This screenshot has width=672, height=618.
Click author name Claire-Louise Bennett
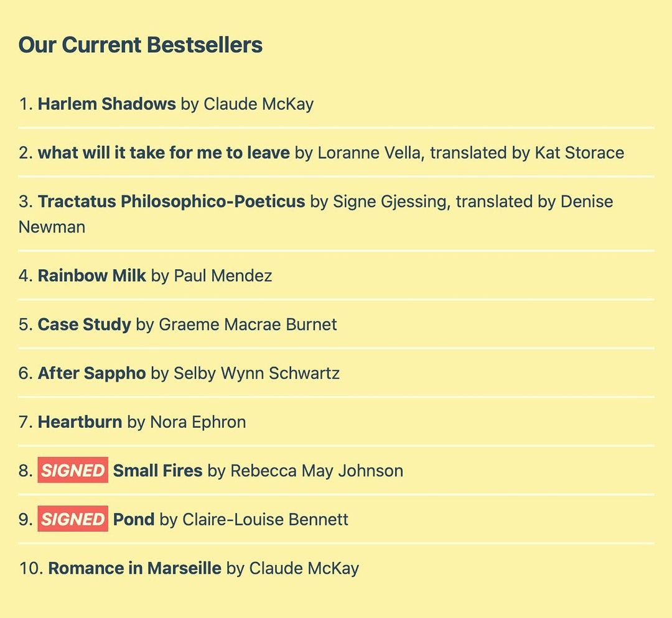[x=265, y=519]
